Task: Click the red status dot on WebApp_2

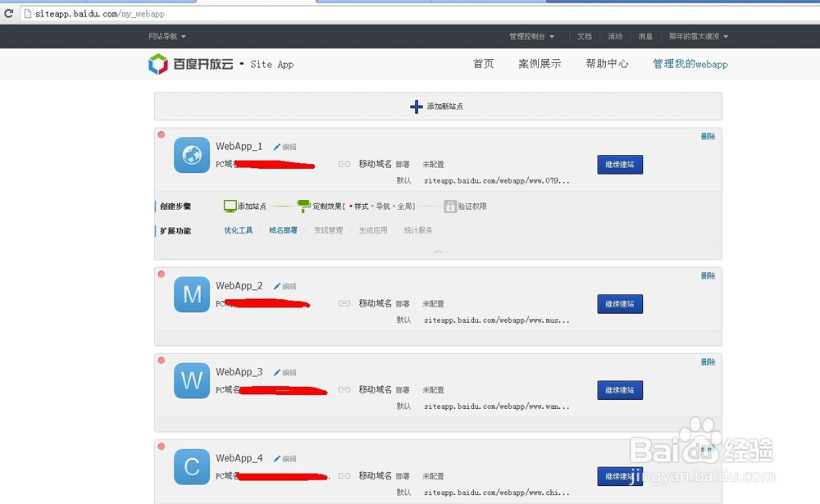Action: click(162, 274)
